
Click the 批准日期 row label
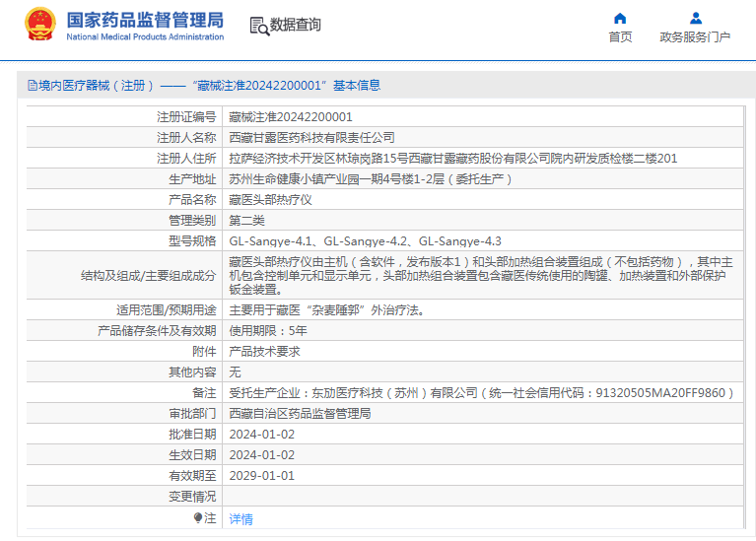(192, 435)
